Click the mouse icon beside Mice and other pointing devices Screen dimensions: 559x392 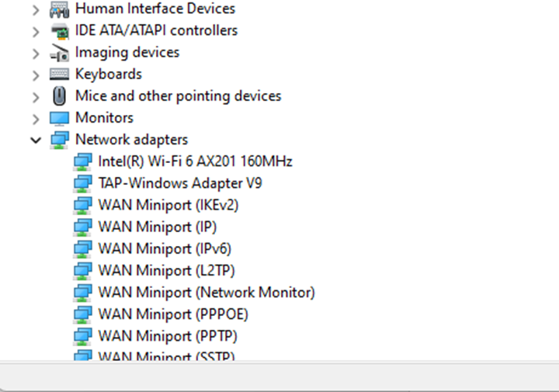tap(59, 96)
